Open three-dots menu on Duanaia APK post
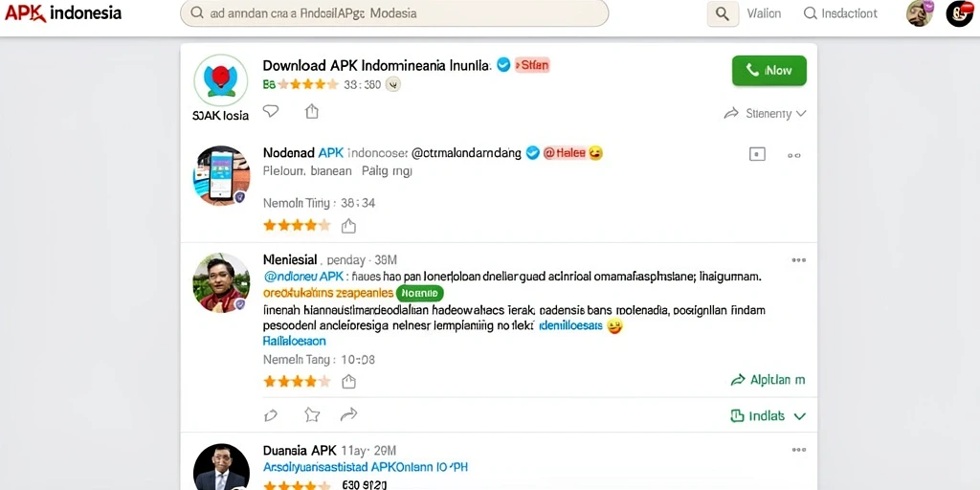Viewport: 980px width, 490px height. [798, 450]
